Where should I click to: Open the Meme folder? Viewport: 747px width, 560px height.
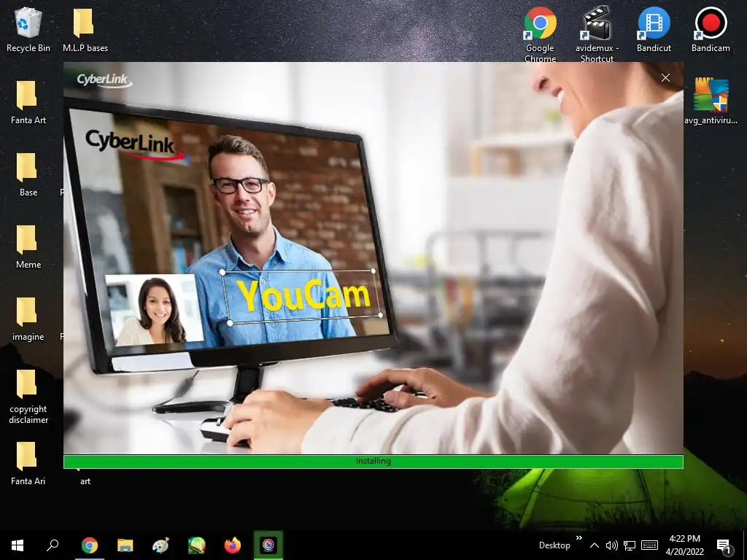28,246
